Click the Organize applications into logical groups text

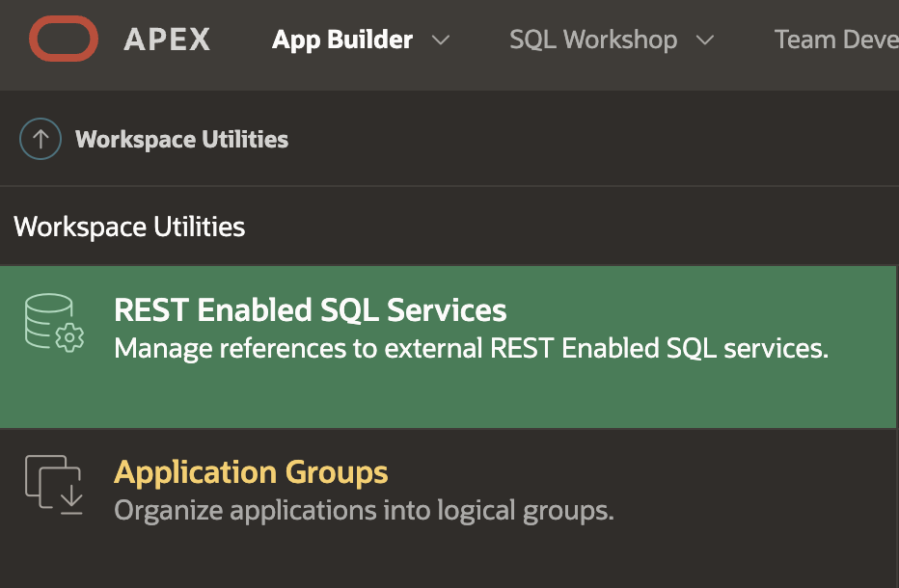(364, 509)
